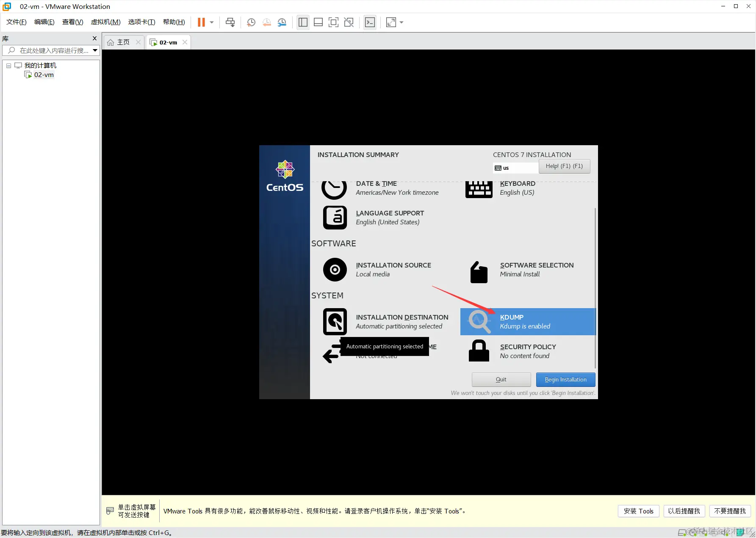Click the Unity mode toolbar icon
This screenshot has height=538, width=756.
(x=349, y=22)
